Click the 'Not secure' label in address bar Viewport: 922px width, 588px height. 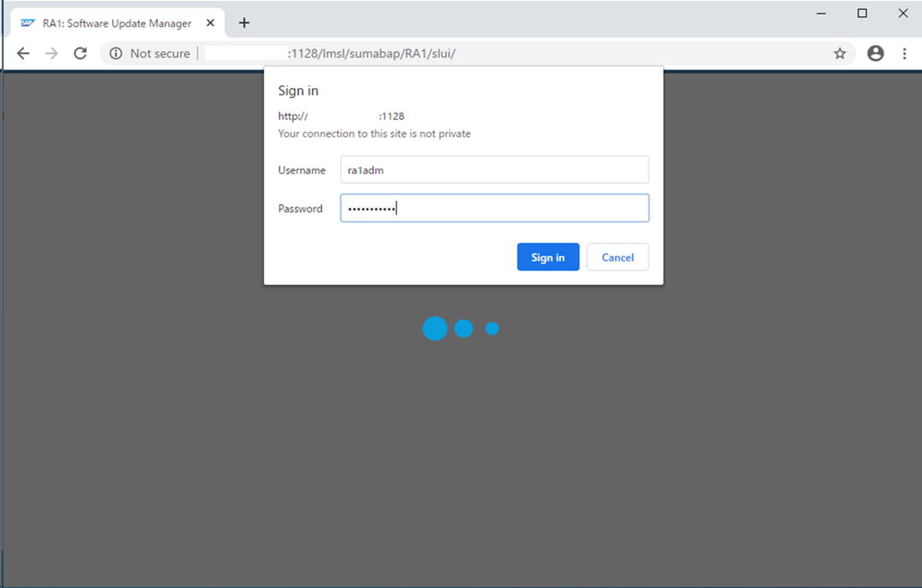pos(160,54)
